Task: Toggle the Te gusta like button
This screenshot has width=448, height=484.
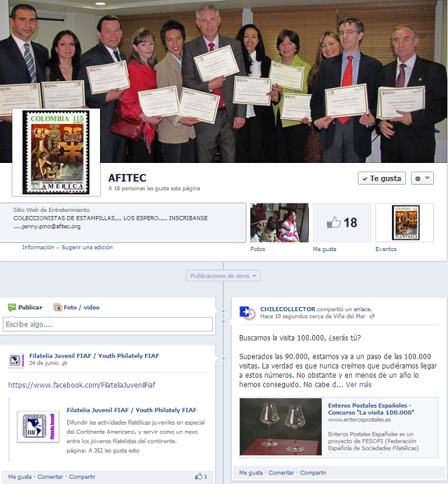Action: click(x=381, y=178)
